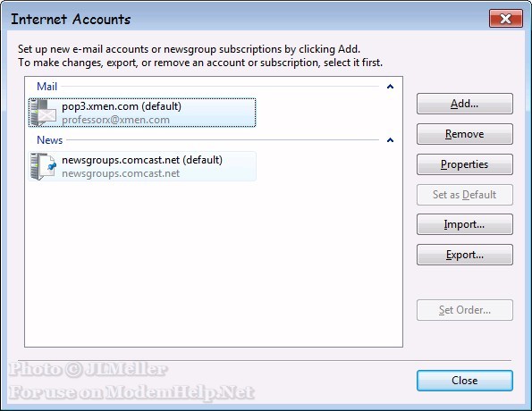This screenshot has width=532, height=411.
Task: Click the mail server envelope icon
Action: click(43, 113)
